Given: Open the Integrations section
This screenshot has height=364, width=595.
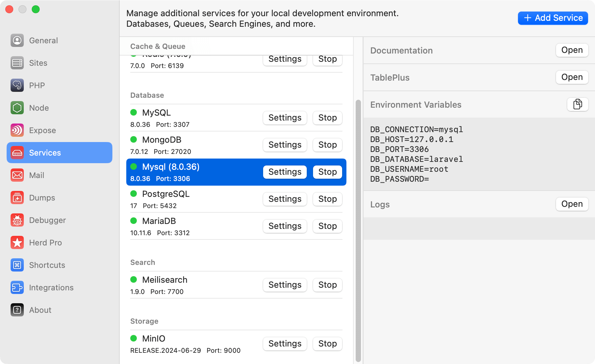Looking at the screenshot, I should point(51,287).
